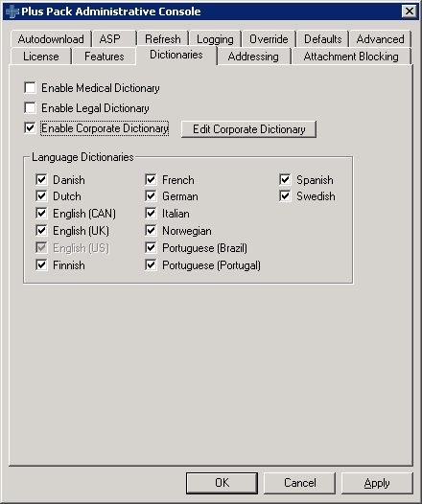The image size is (422, 504).
Task: Uncheck Portuguese (Brazil) dictionary
Action: [x=151, y=248]
